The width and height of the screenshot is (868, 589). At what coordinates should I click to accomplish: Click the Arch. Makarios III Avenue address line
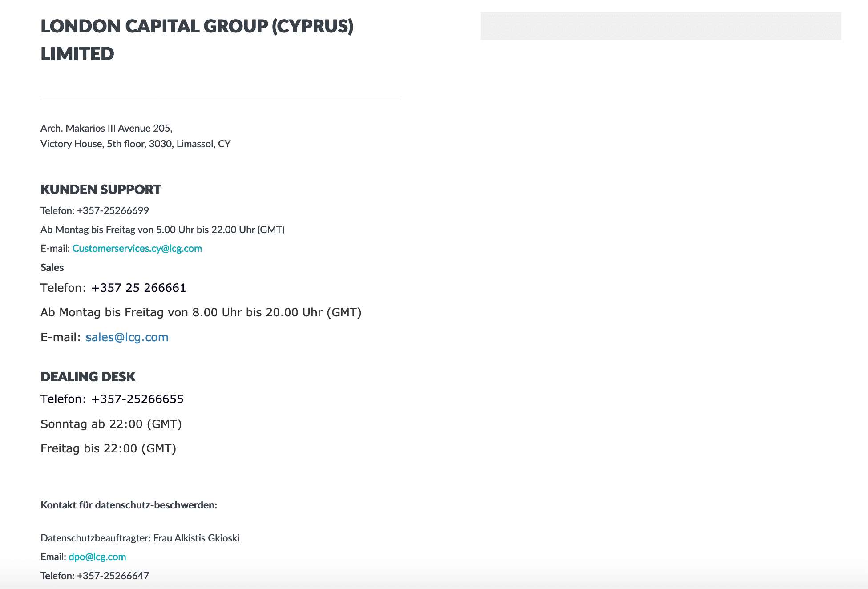pyautogui.click(x=106, y=128)
